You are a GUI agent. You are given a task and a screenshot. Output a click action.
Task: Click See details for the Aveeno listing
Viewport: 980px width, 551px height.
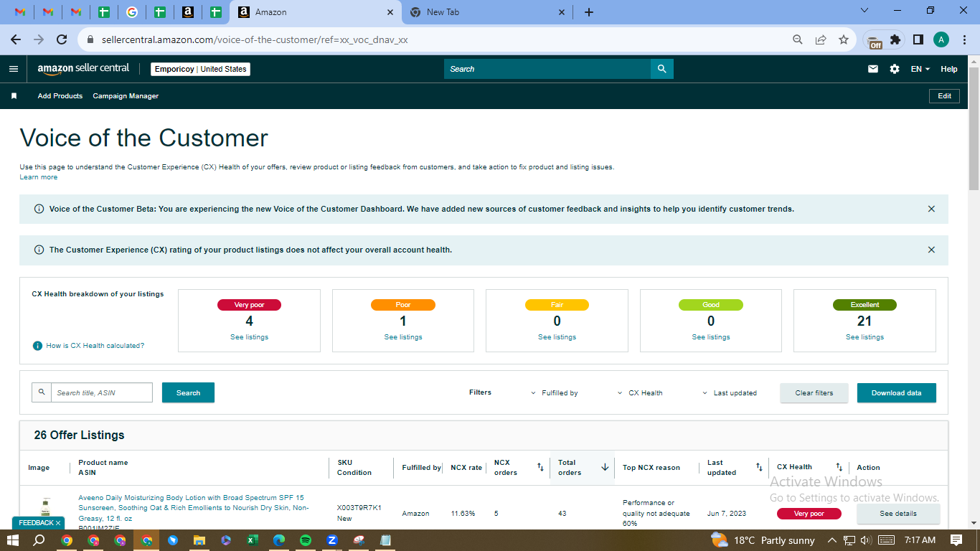coord(898,514)
